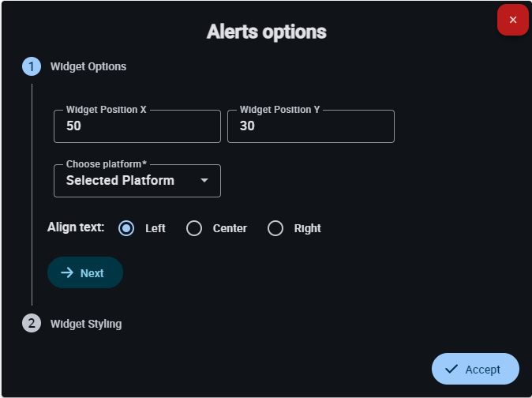Image resolution: width=532 pixels, height=398 pixels.
Task: Open the Widget Options step
Action: tap(88, 66)
